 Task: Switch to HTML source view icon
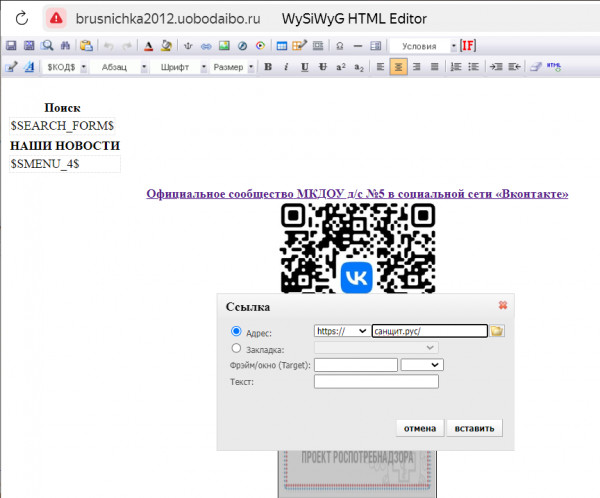(x=554, y=67)
